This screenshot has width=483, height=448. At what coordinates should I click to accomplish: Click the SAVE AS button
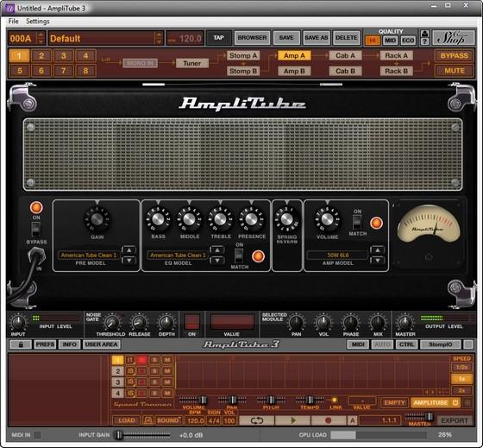pos(317,38)
